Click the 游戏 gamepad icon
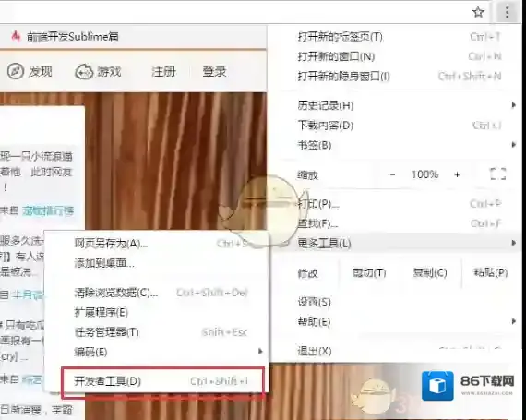Screen dimensions: 526x420 click(x=84, y=71)
